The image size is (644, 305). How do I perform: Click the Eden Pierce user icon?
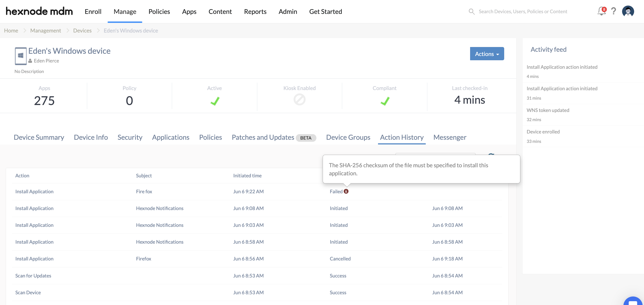[x=30, y=61]
